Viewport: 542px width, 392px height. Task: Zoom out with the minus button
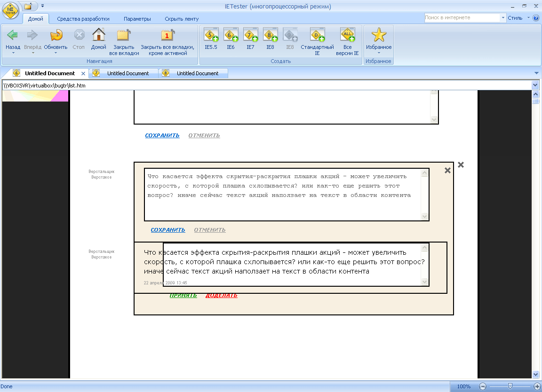tap(483, 386)
